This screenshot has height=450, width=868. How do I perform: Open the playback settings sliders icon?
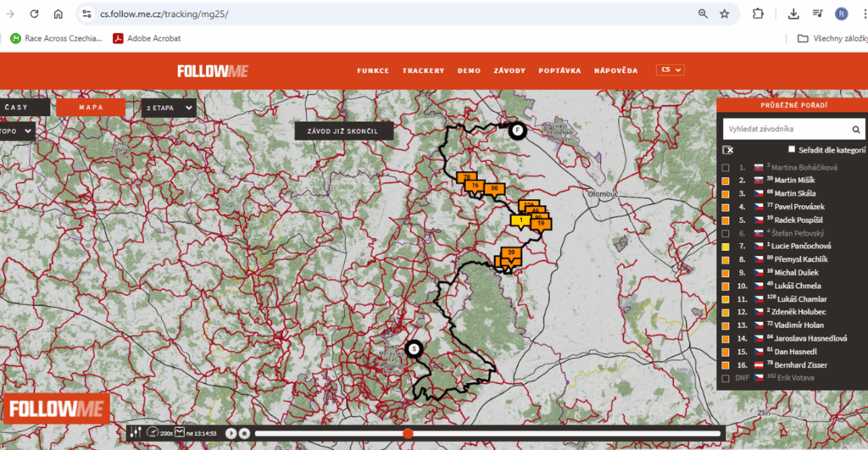135,433
